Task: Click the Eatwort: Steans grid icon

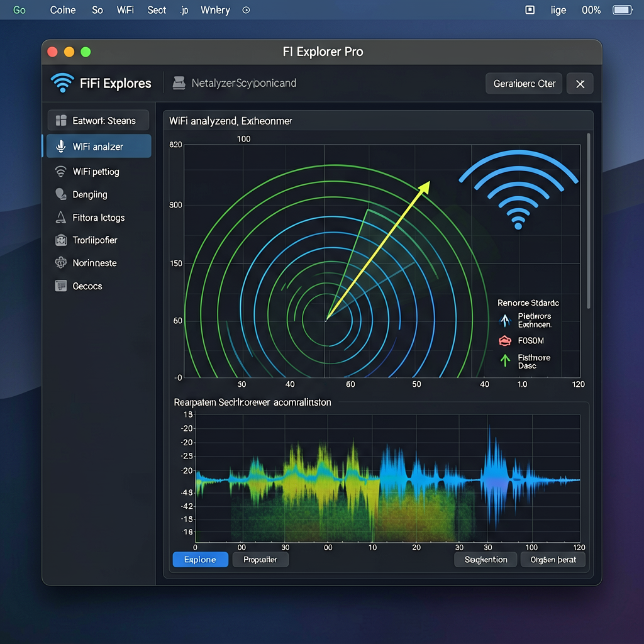Action: [61, 120]
